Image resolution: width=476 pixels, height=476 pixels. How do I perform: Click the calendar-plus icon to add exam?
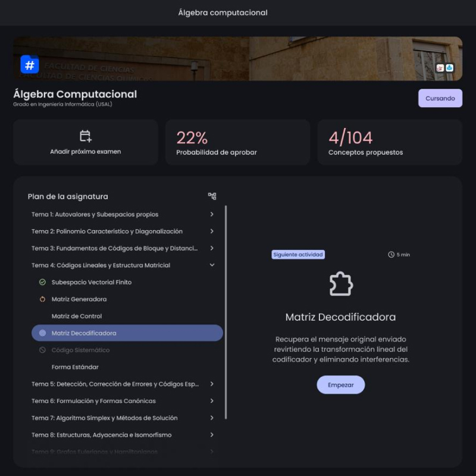86,136
